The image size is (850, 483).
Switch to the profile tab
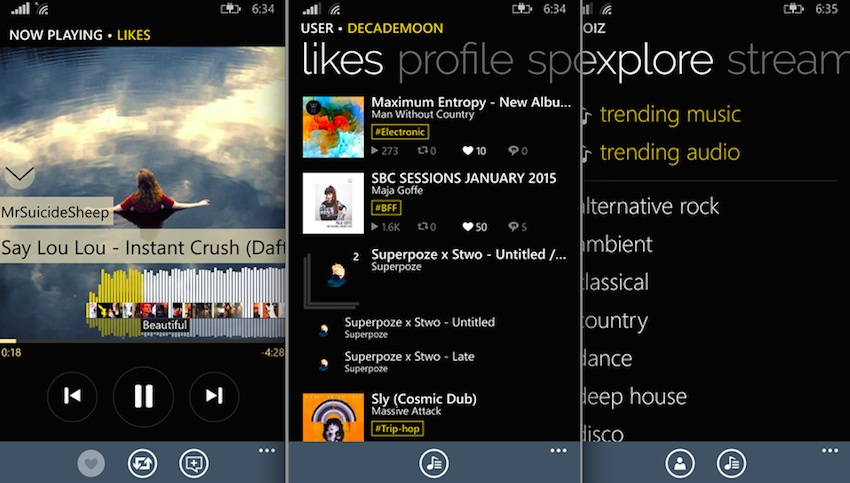pos(455,61)
